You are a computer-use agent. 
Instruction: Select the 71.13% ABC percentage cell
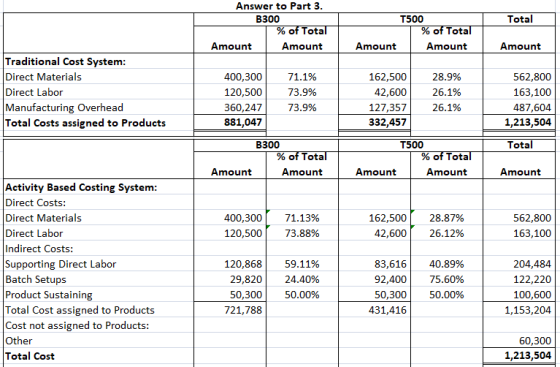[302, 218]
